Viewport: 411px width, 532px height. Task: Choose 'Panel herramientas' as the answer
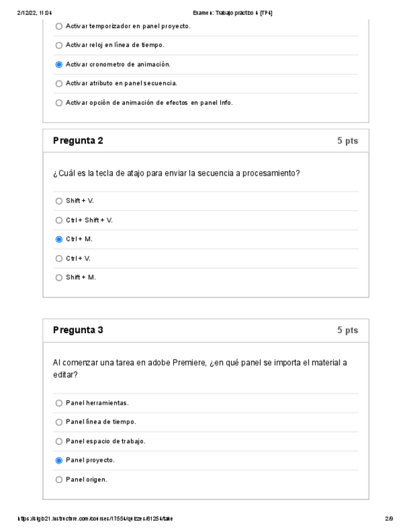59,403
